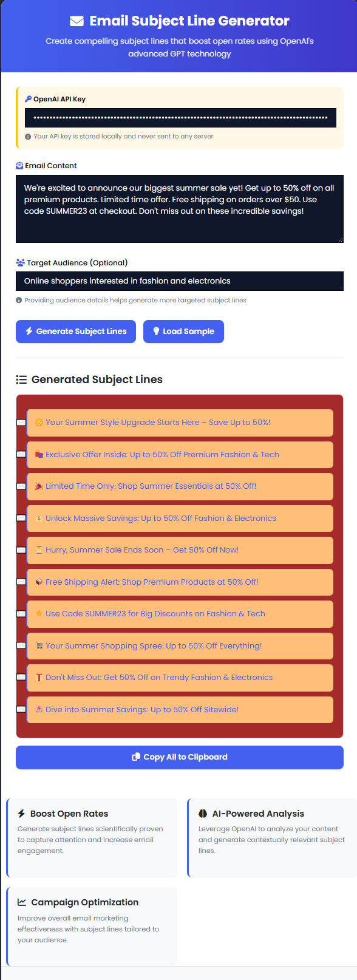Select the Your Summer Style Upgrade subject line
Screen dimensions: 357x980
pyautogui.click(x=180, y=423)
